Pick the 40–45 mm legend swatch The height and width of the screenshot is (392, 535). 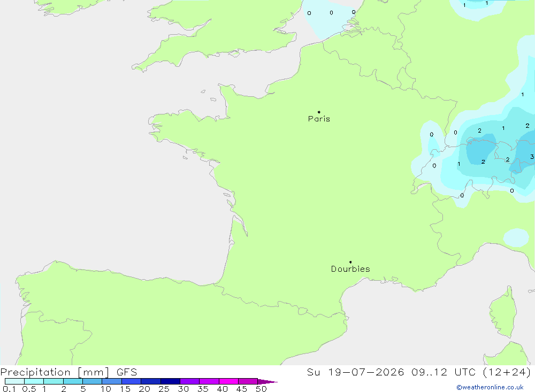228,381
